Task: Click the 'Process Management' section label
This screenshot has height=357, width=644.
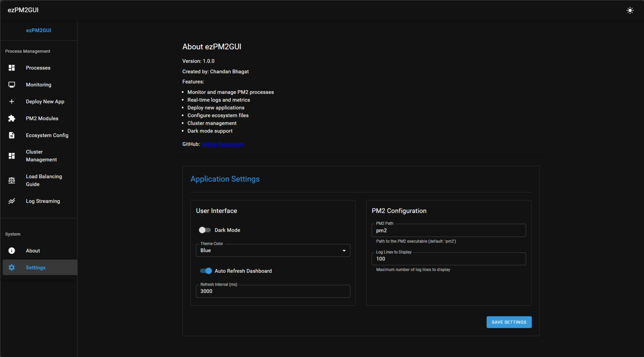Action: tap(28, 51)
